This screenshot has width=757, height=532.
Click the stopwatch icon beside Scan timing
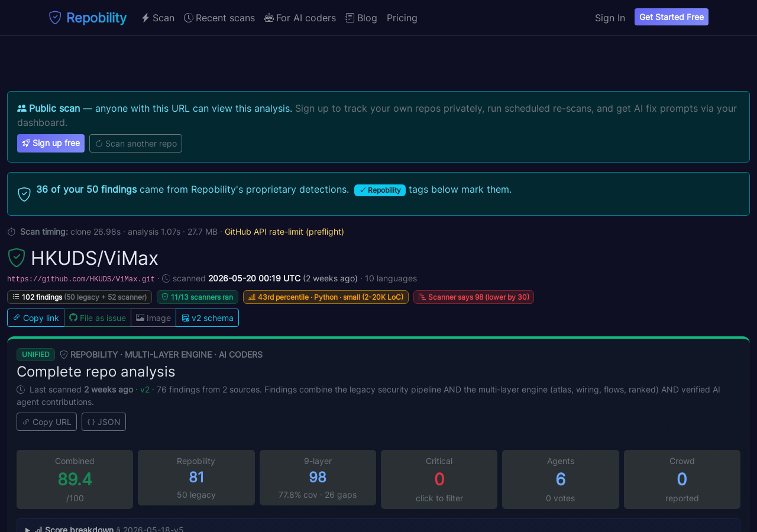pos(11,232)
